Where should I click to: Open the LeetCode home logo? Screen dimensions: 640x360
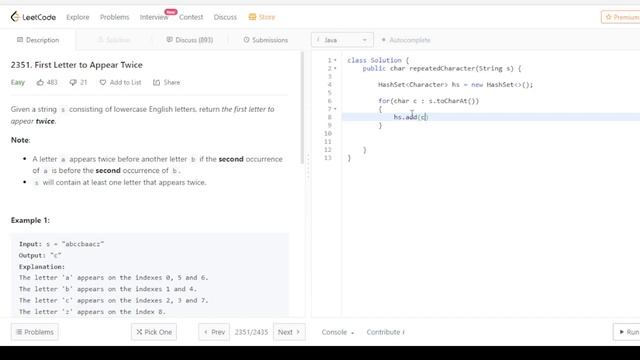[33, 17]
